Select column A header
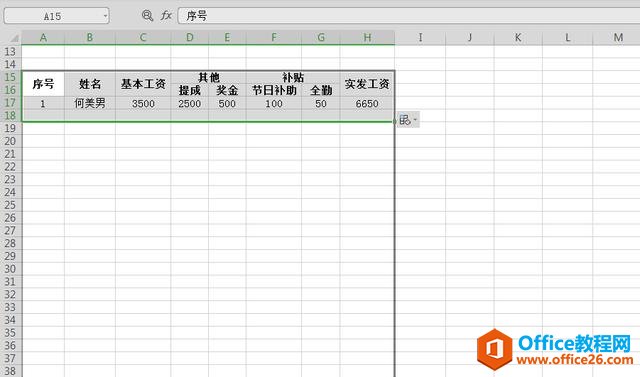The height and width of the screenshot is (377, 640). [43, 38]
